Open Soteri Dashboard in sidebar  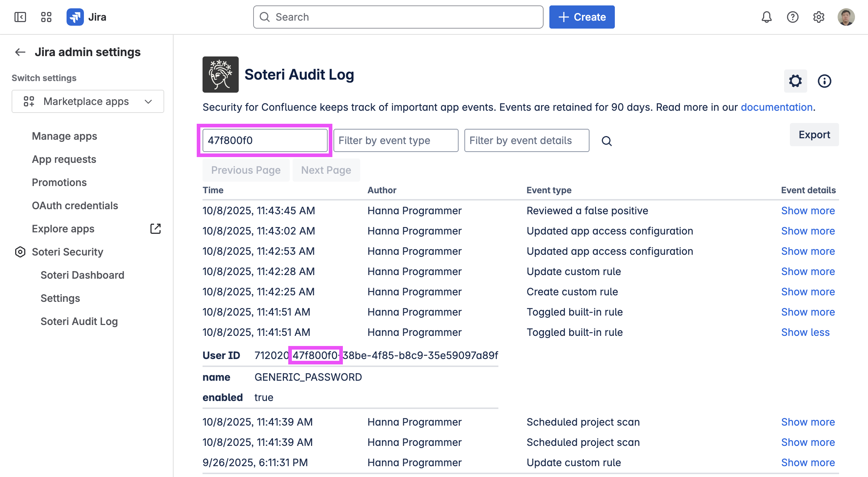coord(82,275)
